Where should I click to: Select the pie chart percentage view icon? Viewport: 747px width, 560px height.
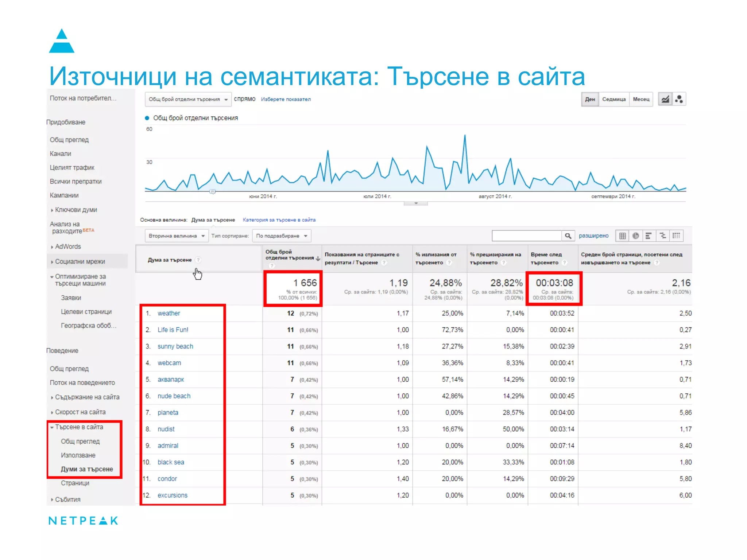(x=636, y=236)
